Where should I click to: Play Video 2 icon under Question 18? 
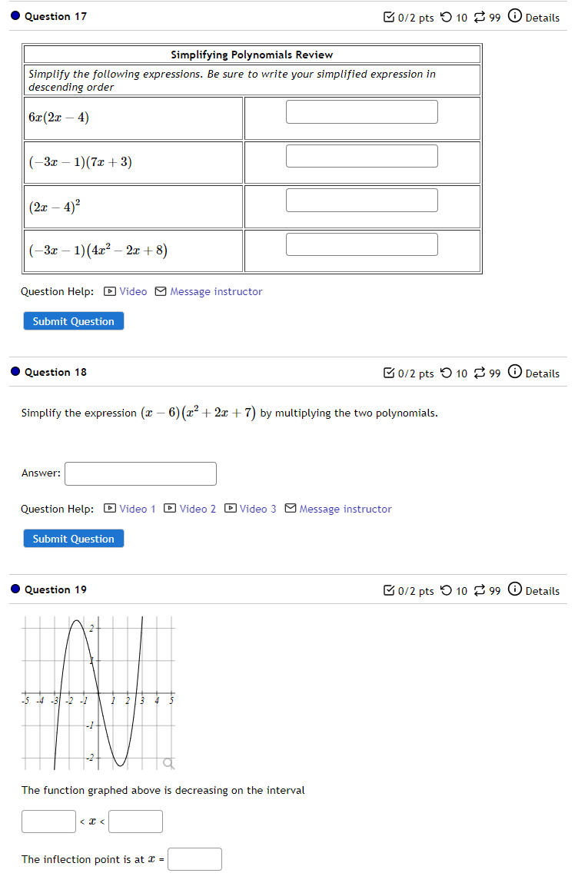click(170, 509)
